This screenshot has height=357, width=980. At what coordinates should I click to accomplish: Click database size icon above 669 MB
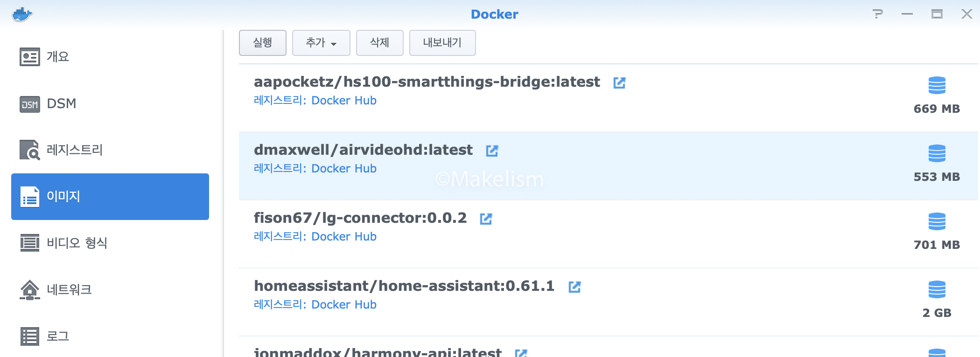937,85
